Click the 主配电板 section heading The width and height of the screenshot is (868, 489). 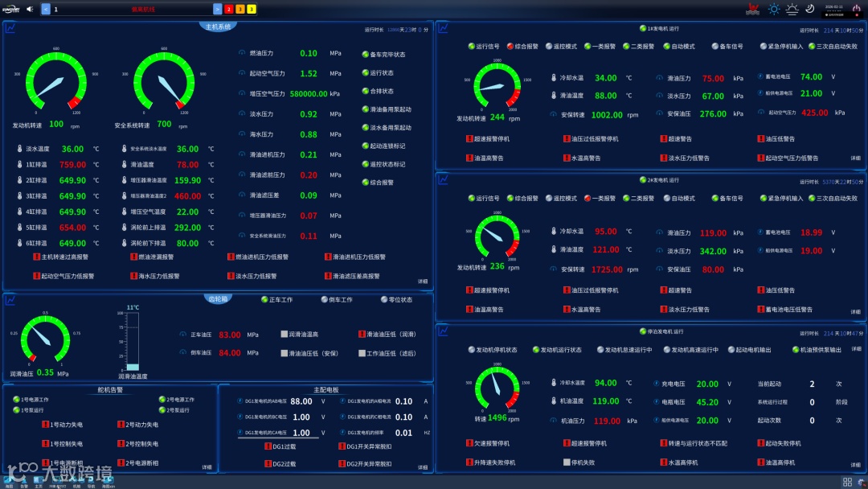click(x=326, y=390)
